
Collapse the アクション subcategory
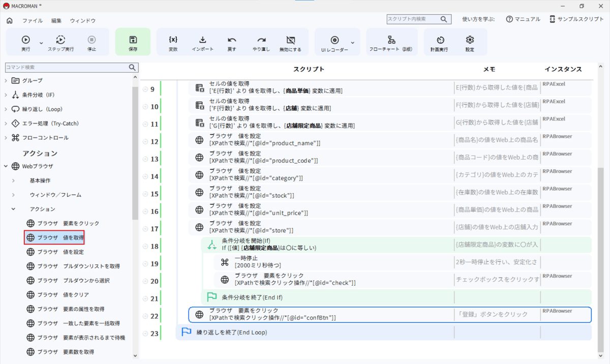pos(13,209)
